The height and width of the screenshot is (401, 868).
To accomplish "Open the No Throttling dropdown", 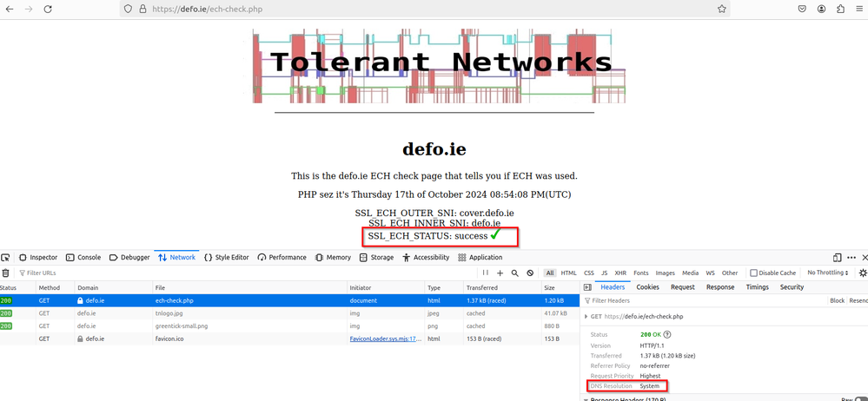I will coord(827,273).
